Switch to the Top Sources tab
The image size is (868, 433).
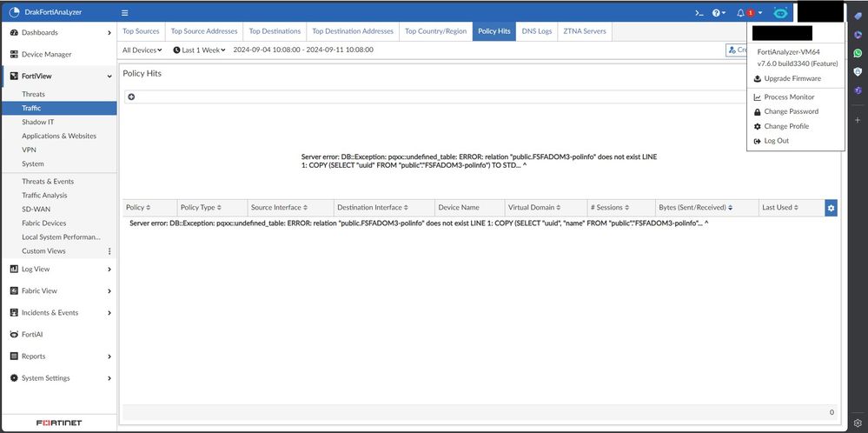141,31
